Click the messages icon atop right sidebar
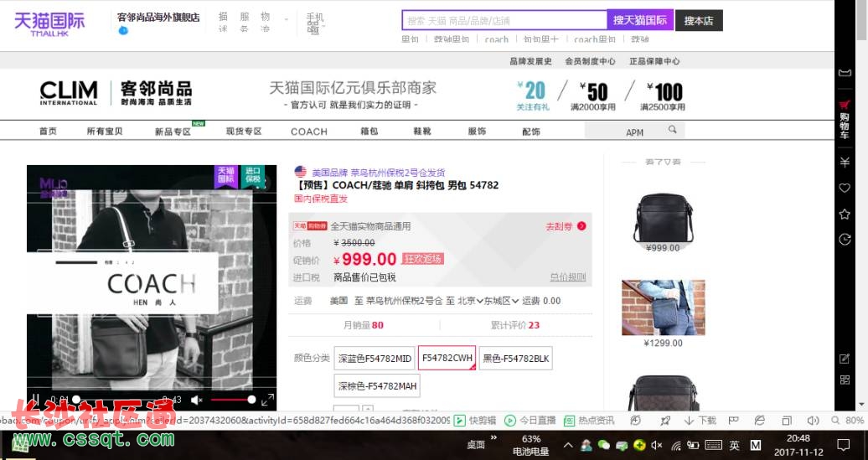This screenshot has width=868, height=460. tap(845, 73)
